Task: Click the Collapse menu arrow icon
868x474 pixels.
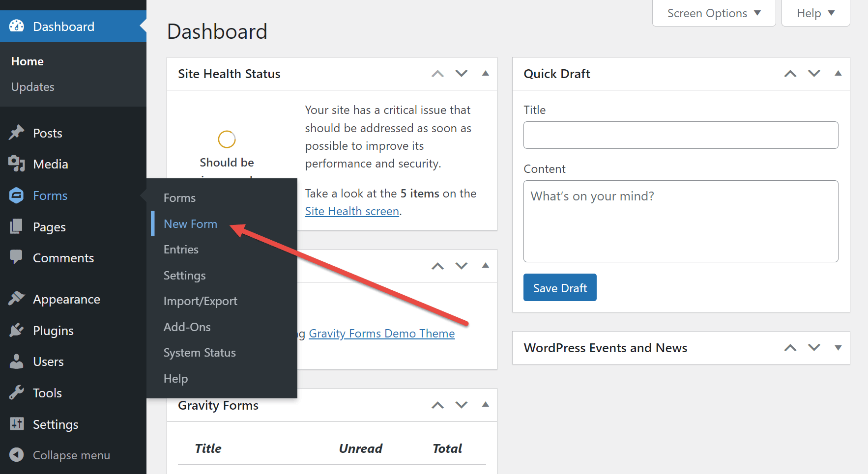Action: pyautogui.click(x=17, y=455)
